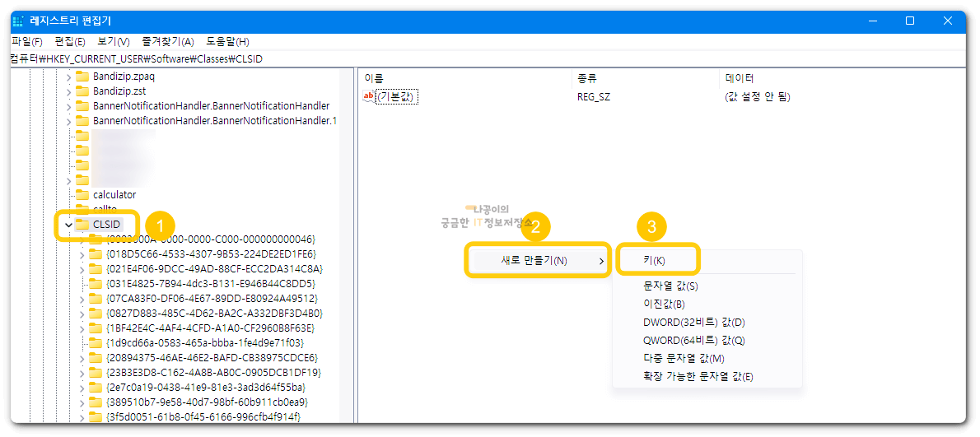Choose DWORD(32비트) 값(D) from submenu

coord(693,323)
